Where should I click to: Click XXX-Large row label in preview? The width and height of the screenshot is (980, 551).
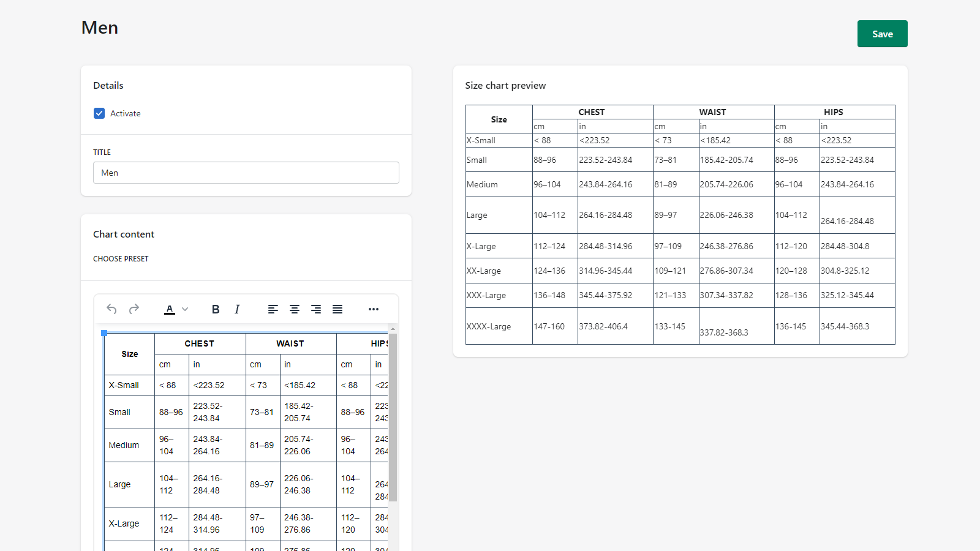(x=486, y=295)
